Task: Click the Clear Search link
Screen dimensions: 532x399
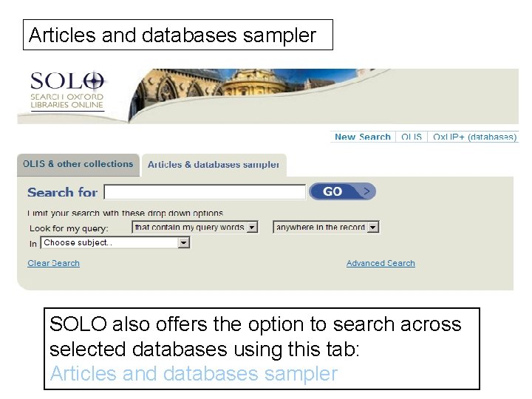Action: [x=53, y=263]
